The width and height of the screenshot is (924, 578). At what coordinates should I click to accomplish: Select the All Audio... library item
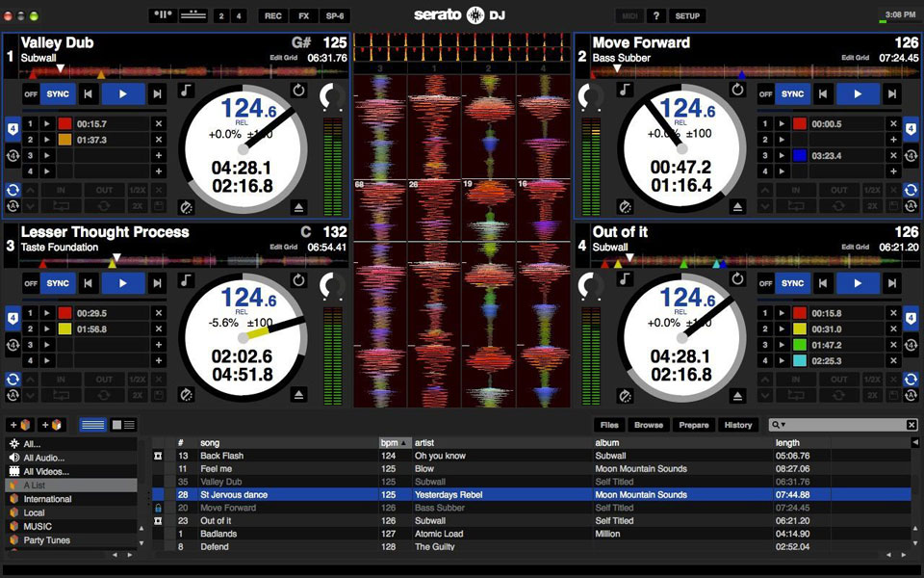[71, 458]
